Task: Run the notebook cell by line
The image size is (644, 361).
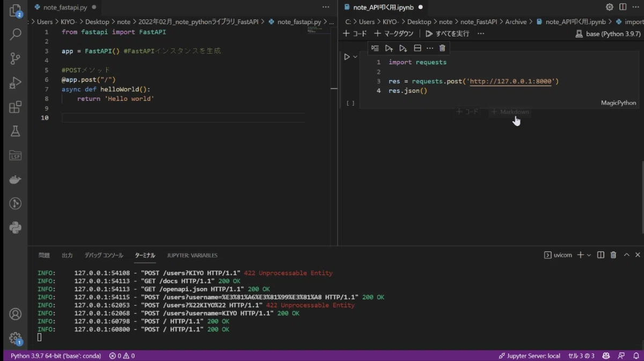Action: pyautogui.click(x=375, y=48)
